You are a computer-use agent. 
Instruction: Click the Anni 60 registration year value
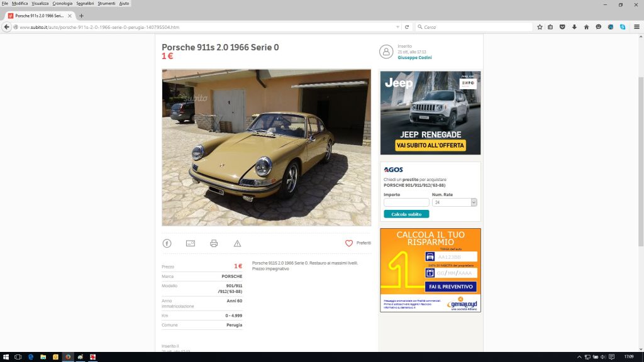pos(235,301)
